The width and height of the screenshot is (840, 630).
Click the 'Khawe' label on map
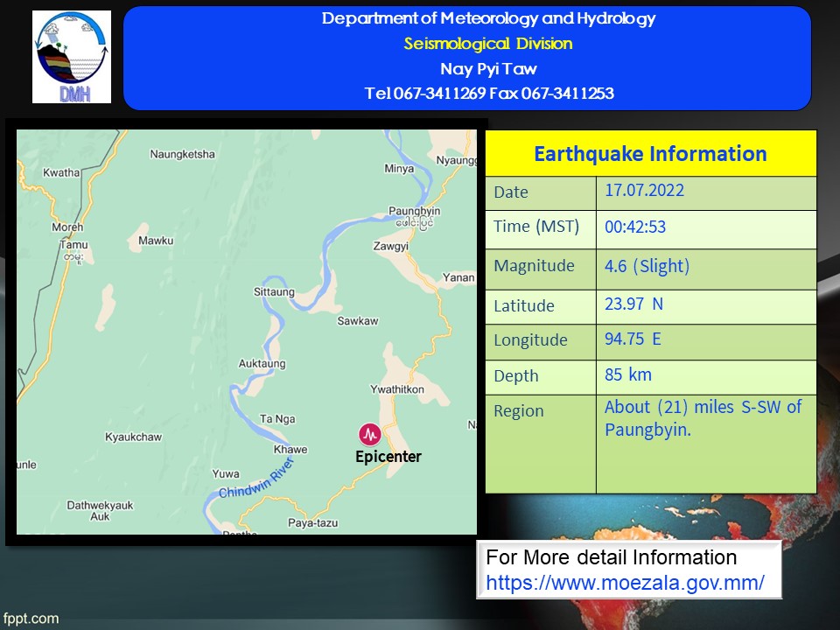290,450
